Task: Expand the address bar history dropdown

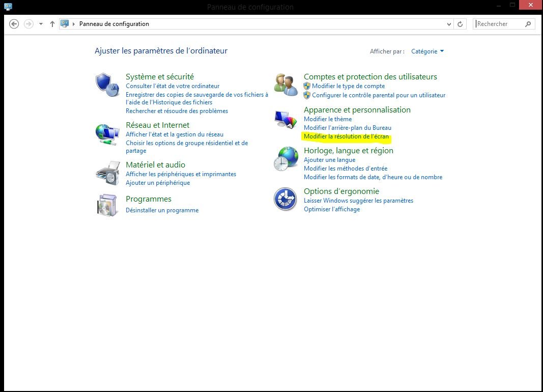Action: [x=449, y=24]
